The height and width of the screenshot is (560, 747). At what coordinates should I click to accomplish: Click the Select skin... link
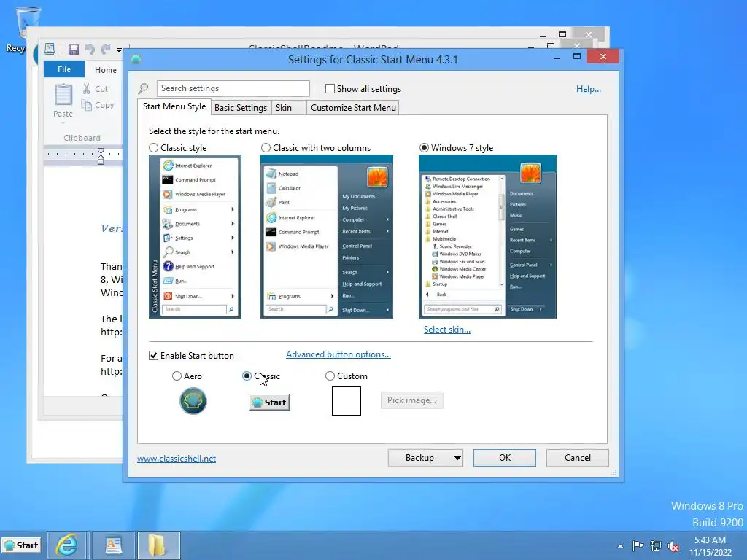[447, 330]
